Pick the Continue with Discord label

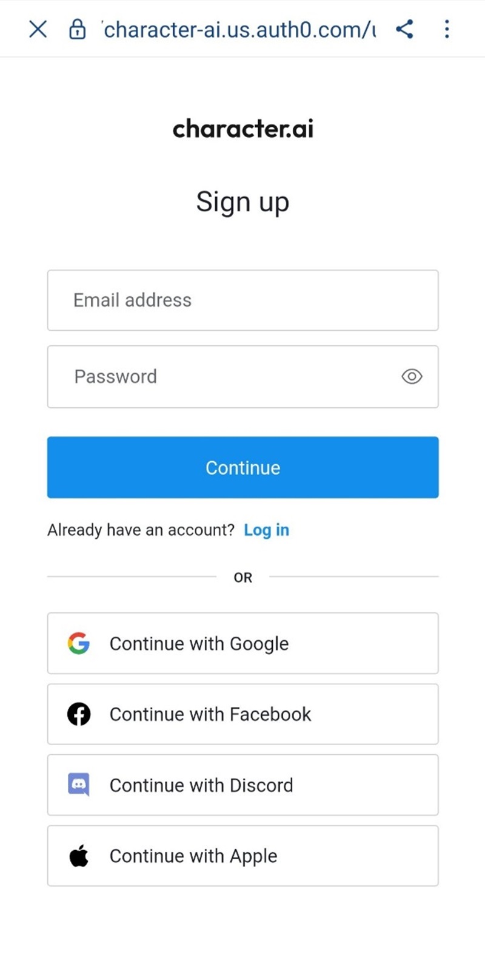point(201,785)
